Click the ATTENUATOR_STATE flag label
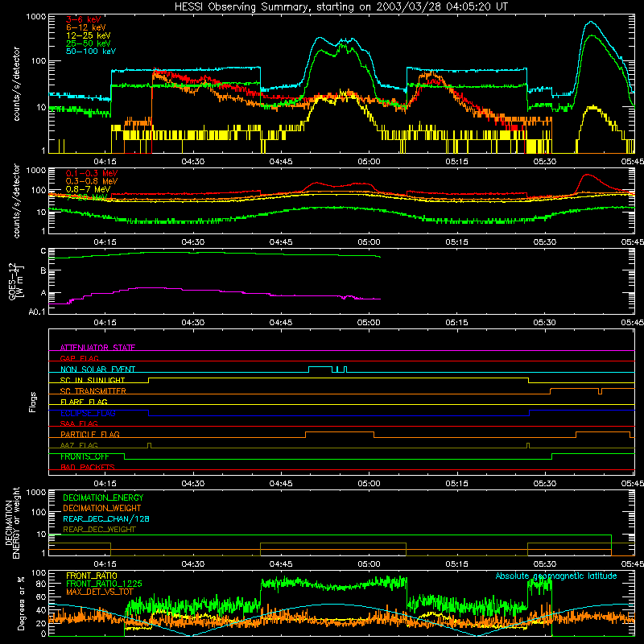This screenshot has width=644, height=644. [97, 348]
